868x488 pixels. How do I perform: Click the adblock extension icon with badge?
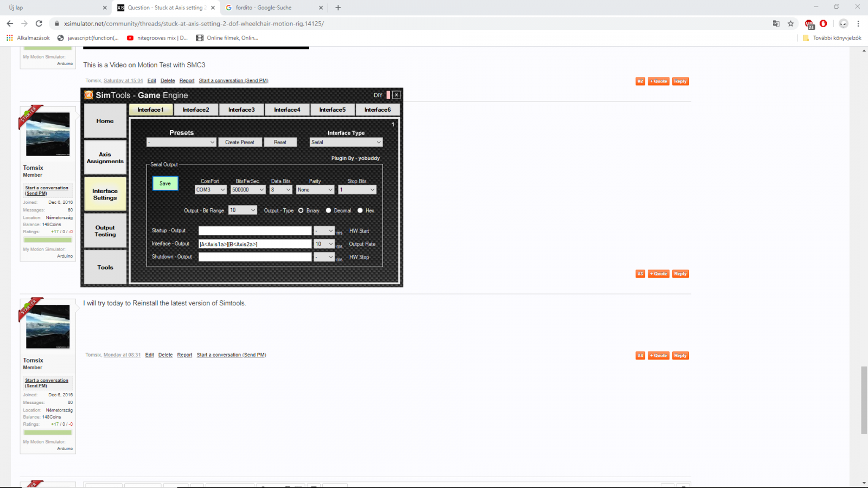(809, 24)
